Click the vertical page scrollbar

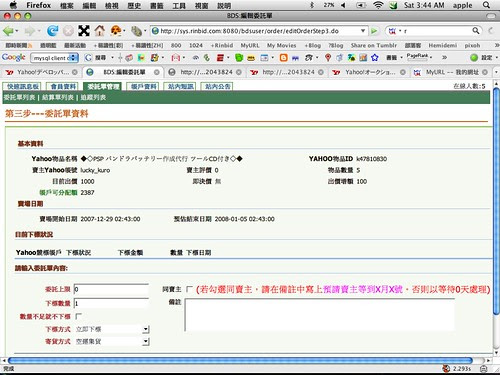click(x=496, y=200)
